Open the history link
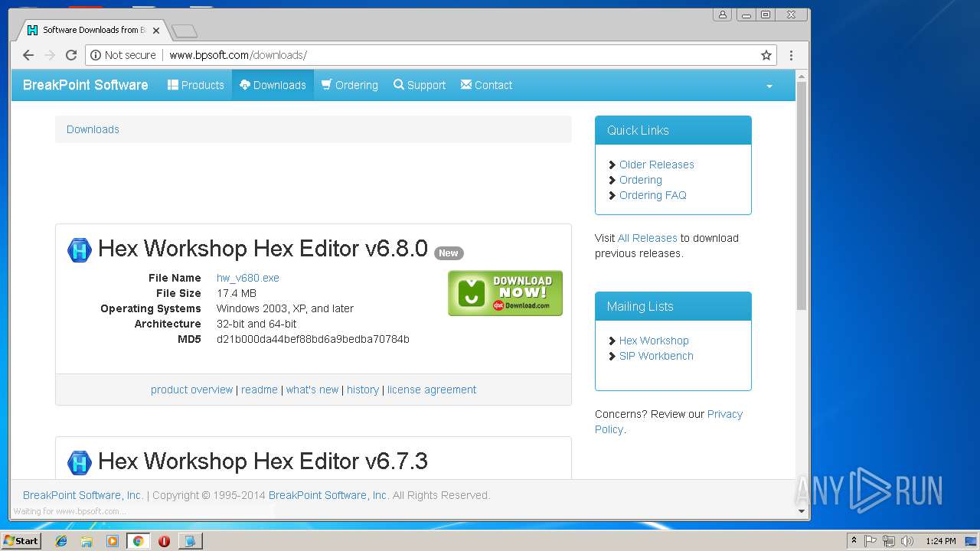The width and height of the screenshot is (980, 551). [363, 390]
